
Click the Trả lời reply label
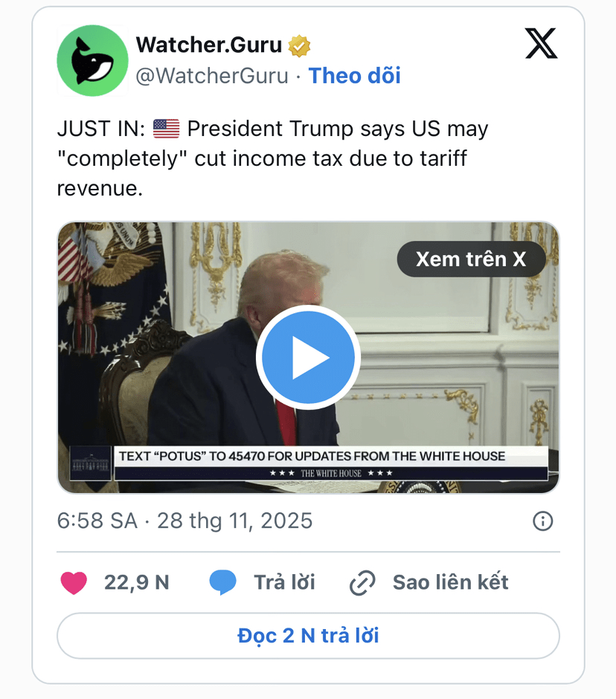point(285,582)
